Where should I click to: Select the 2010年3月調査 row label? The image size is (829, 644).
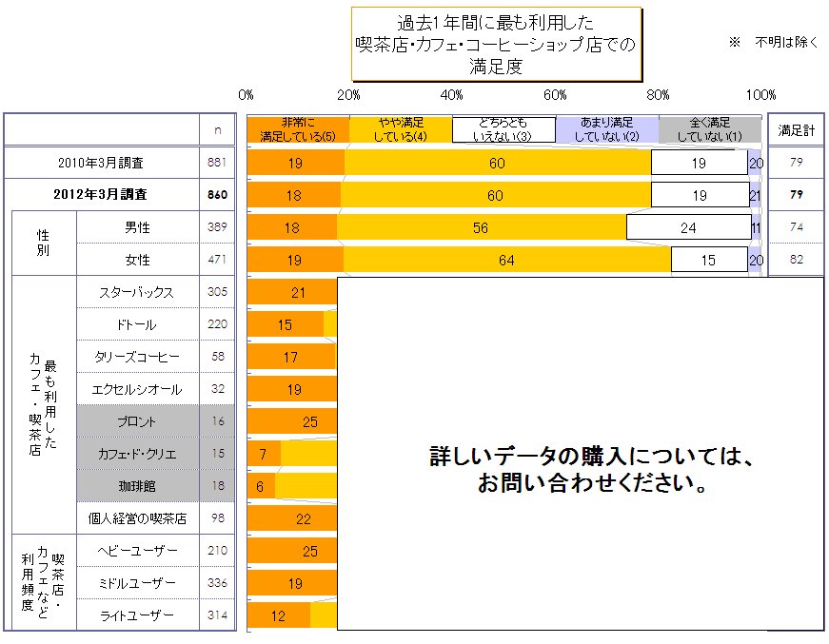point(101,163)
